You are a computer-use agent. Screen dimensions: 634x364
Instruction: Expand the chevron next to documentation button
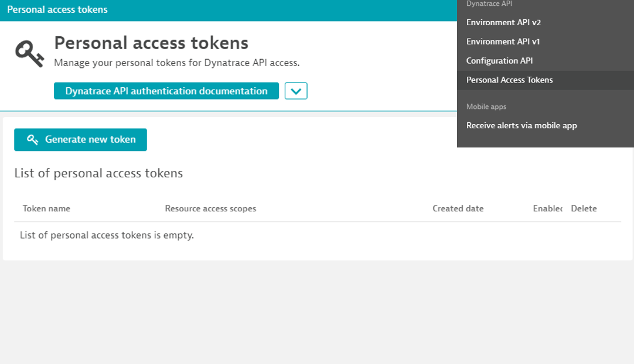tap(296, 91)
